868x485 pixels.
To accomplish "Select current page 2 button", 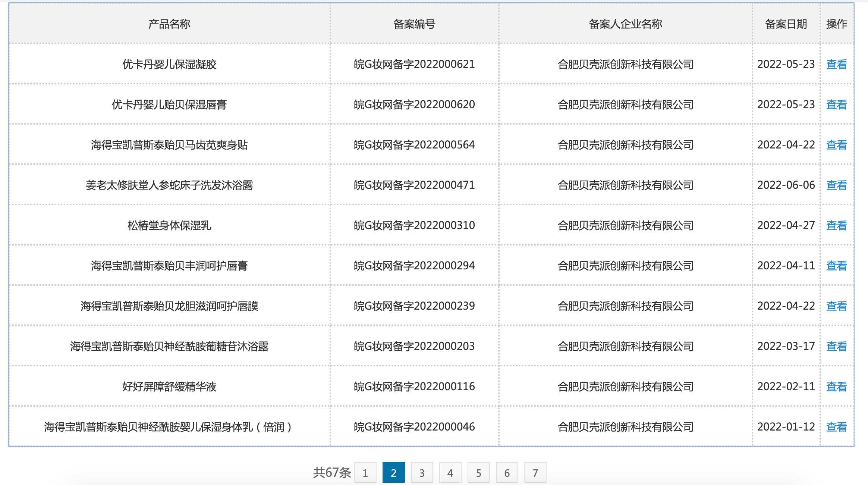I will pos(394,473).
